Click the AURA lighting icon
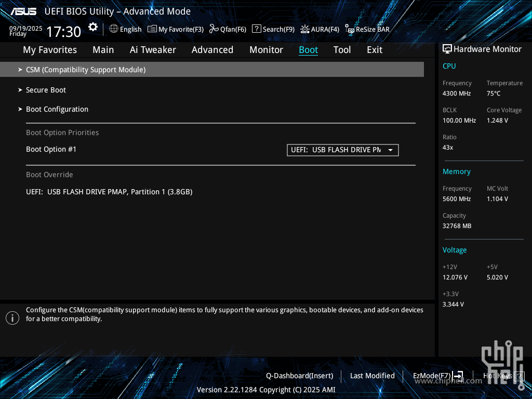The image size is (532, 399). (x=304, y=29)
